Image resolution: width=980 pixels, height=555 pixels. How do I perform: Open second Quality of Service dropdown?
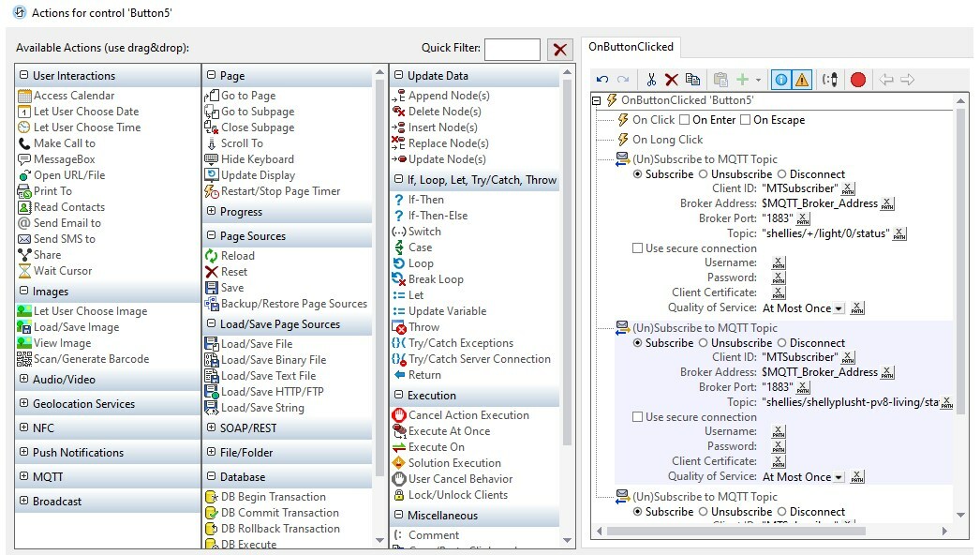(x=839, y=478)
